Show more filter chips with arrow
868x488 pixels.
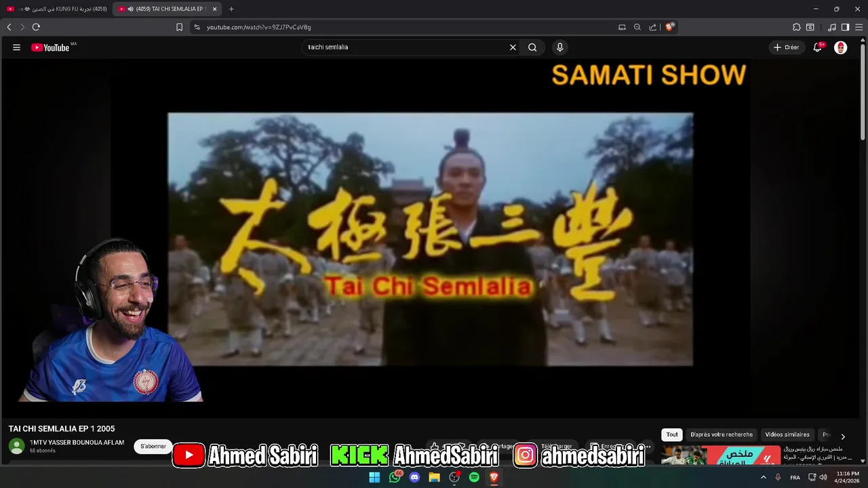click(x=843, y=436)
